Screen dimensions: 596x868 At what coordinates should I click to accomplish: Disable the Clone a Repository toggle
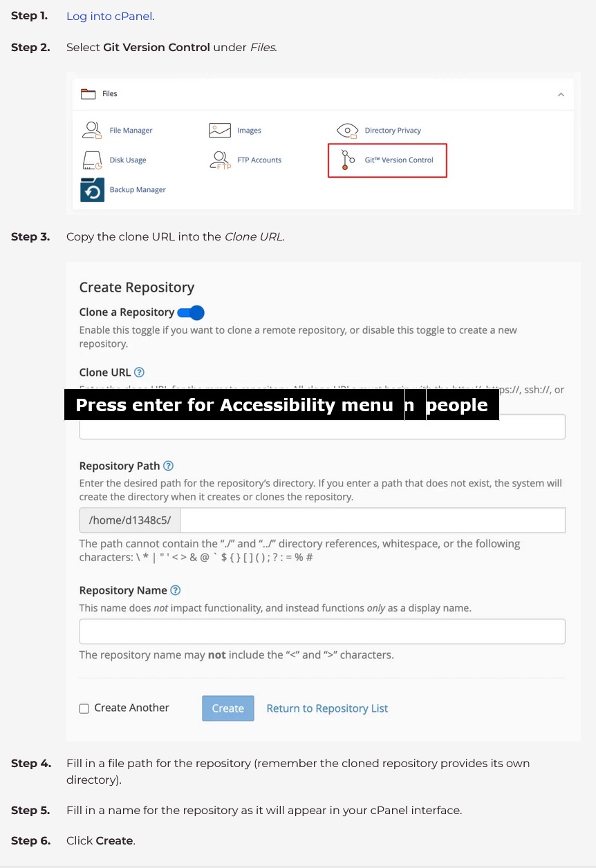click(x=191, y=312)
